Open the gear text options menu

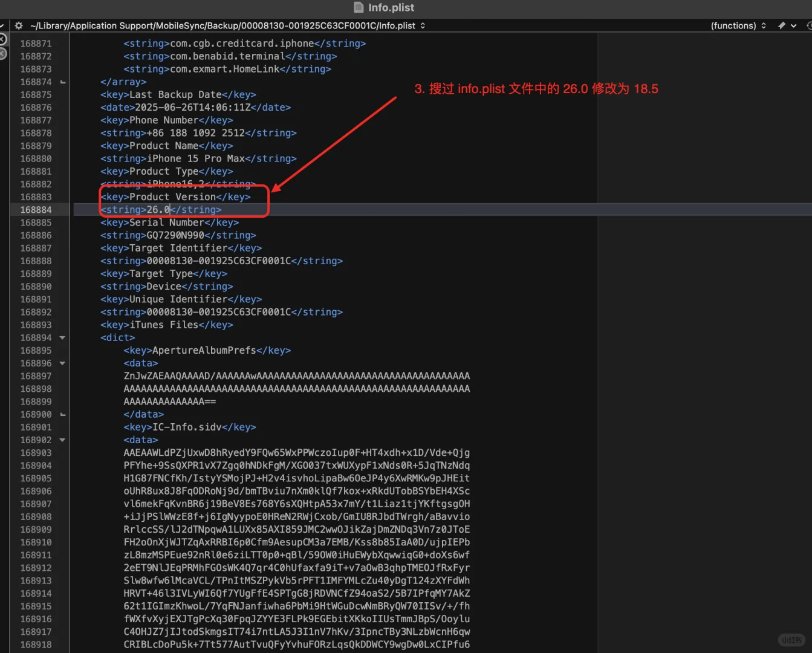tap(19, 25)
